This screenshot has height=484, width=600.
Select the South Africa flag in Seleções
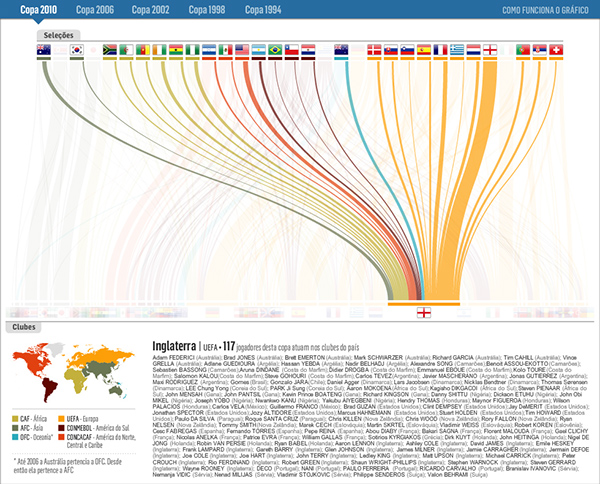110,50
